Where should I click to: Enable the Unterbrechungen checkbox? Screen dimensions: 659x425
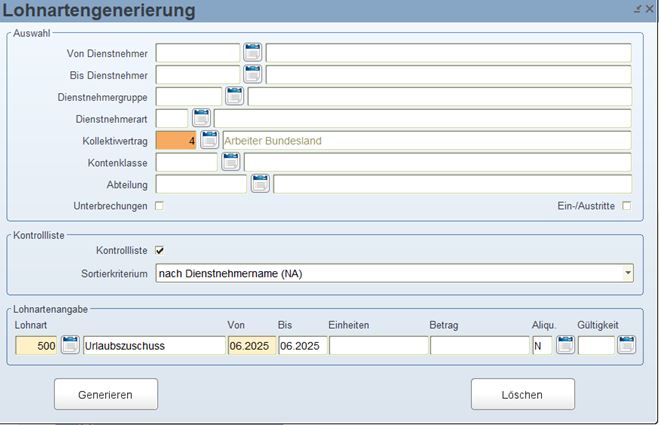(159, 206)
